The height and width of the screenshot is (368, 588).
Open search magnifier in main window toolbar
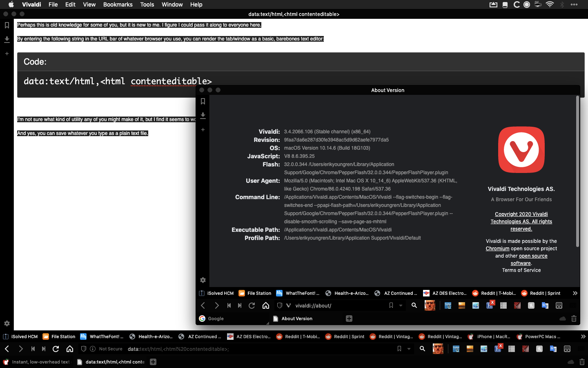pos(423,349)
